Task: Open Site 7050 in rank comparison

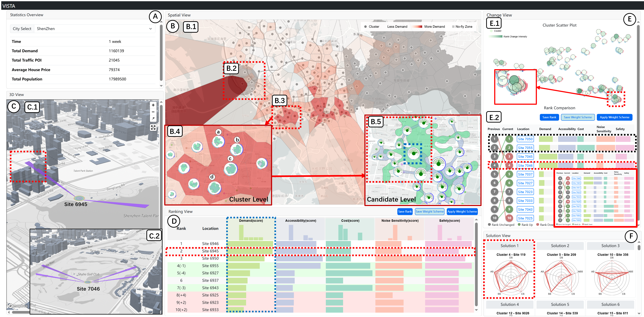Action: point(525,139)
